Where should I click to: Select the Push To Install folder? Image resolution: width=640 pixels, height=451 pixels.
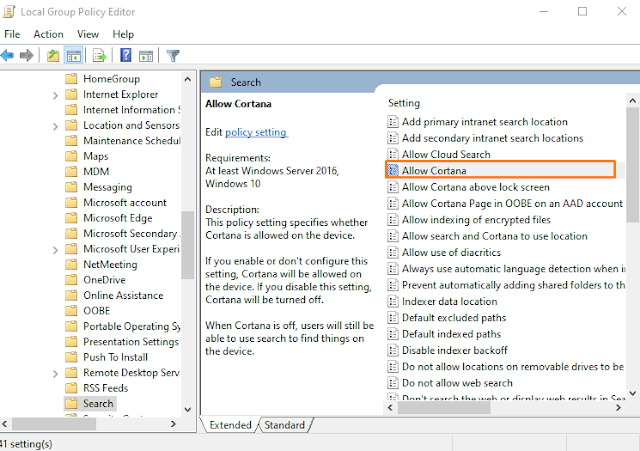pyautogui.click(x=116, y=357)
